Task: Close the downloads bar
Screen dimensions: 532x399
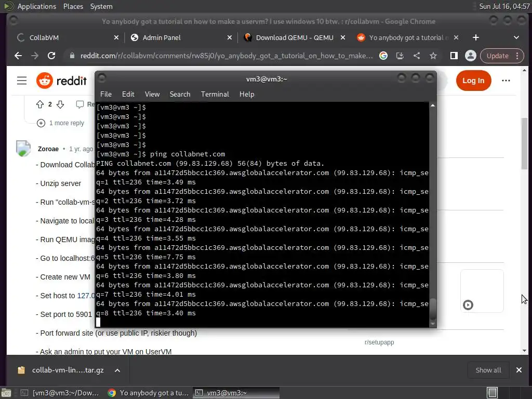Action: [519, 370]
